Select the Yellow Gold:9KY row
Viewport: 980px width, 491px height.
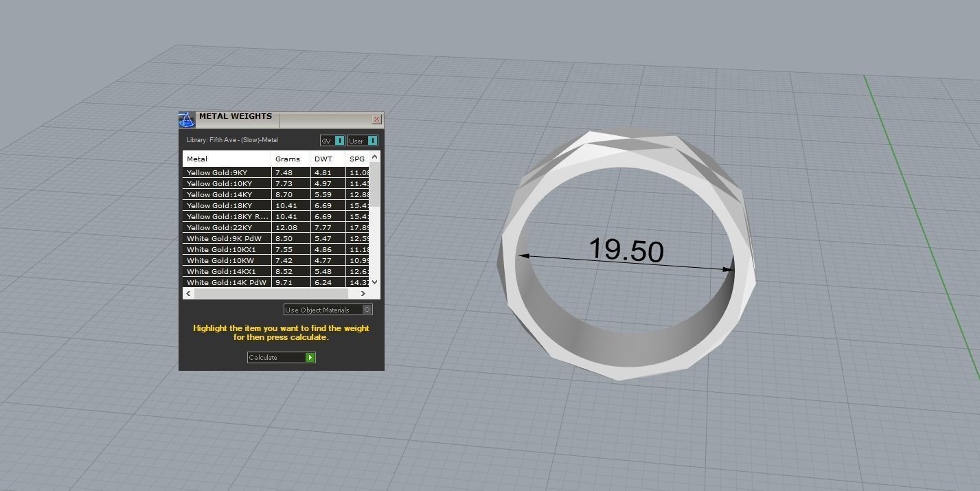(276, 172)
